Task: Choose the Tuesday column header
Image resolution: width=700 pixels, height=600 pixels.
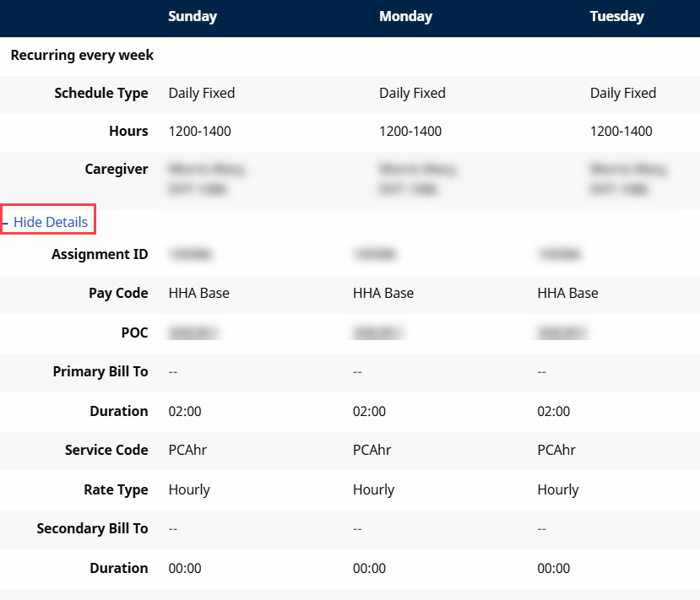Action: tap(616, 17)
